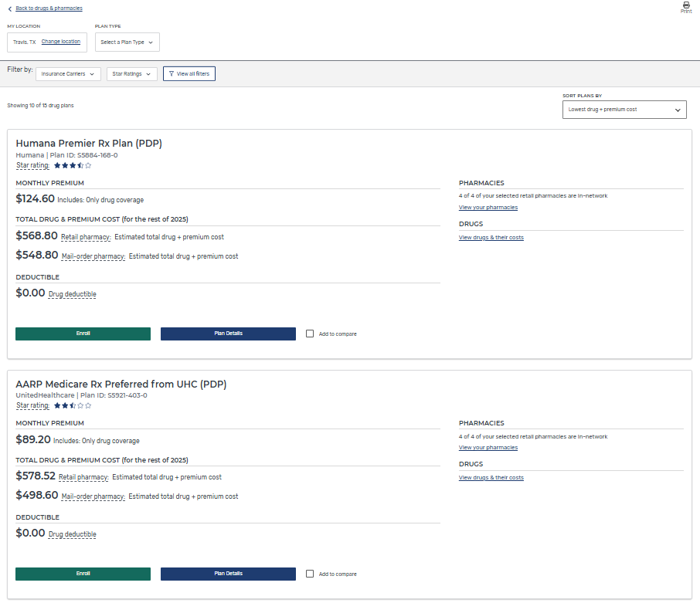Check Add to compare for Humana plan

[x=310, y=334]
